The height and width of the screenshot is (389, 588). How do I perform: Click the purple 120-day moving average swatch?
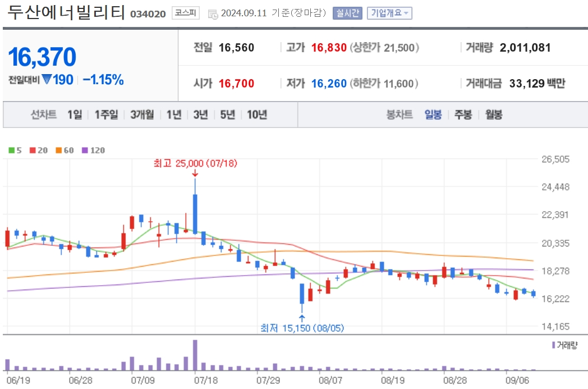click(85, 150)
